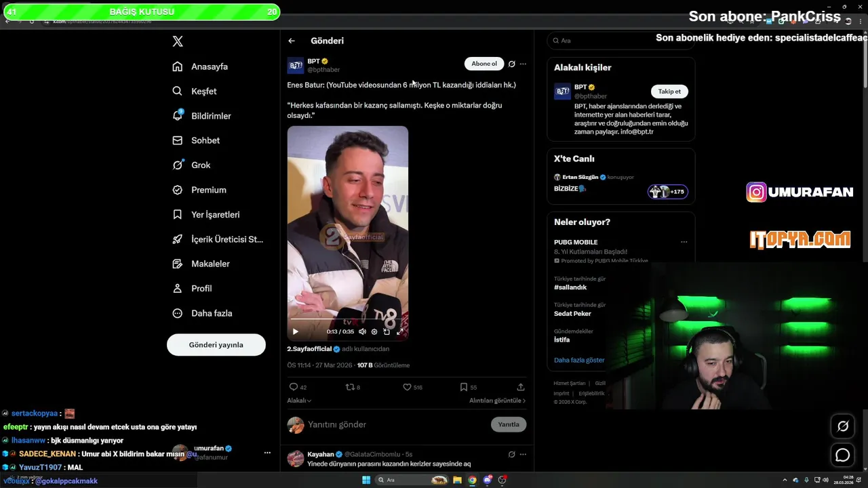
Task: Click Daha fazla göster link
Action: point(579,360)
